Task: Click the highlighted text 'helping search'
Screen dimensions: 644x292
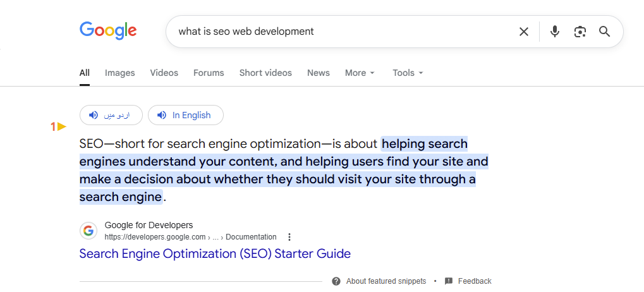Action: point(425,143)
